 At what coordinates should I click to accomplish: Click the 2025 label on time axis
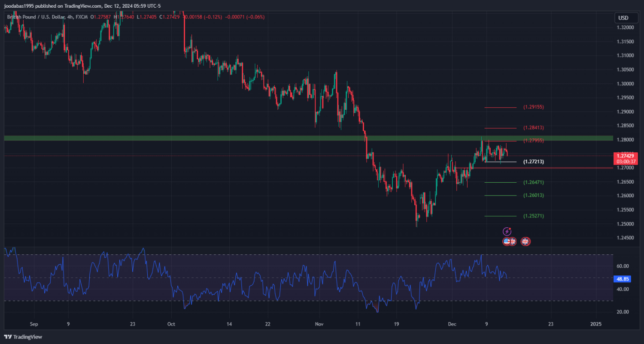[595, 324]
